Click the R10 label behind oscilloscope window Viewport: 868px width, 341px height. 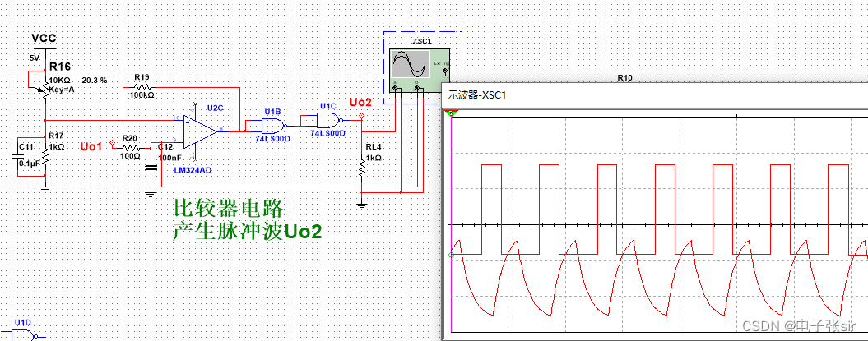pos(625,78)
